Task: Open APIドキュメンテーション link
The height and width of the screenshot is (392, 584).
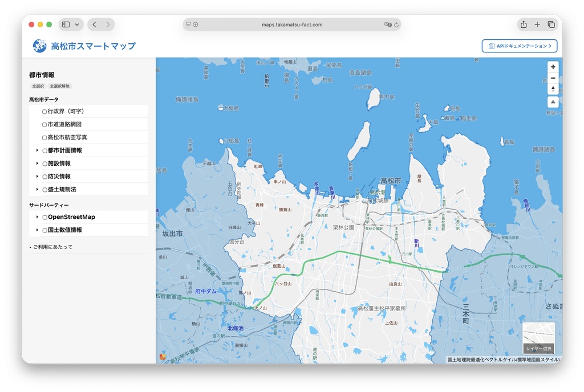Action: pyautogui.click(x=519, y=46)
